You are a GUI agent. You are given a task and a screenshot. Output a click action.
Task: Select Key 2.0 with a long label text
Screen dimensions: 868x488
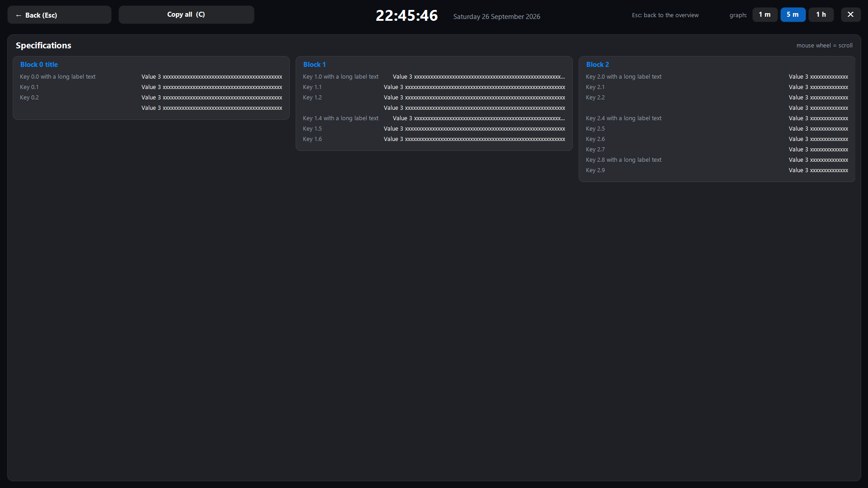(624, 77)
